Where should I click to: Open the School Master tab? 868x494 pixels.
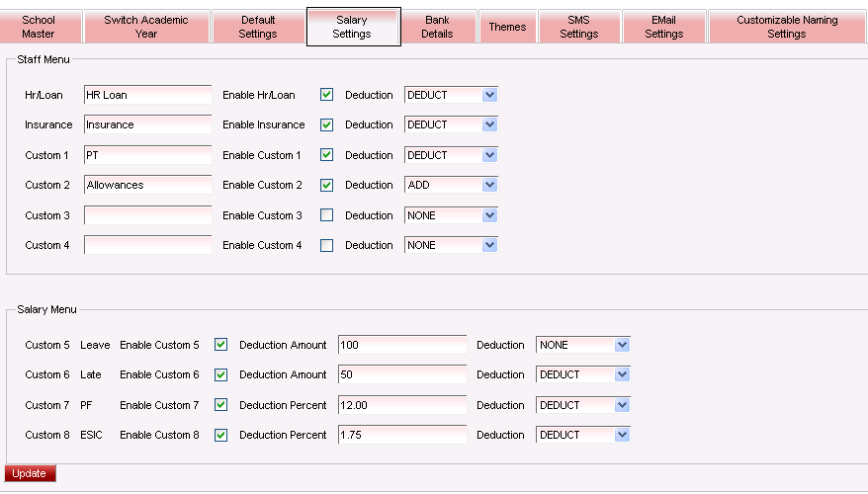point(39,27)
